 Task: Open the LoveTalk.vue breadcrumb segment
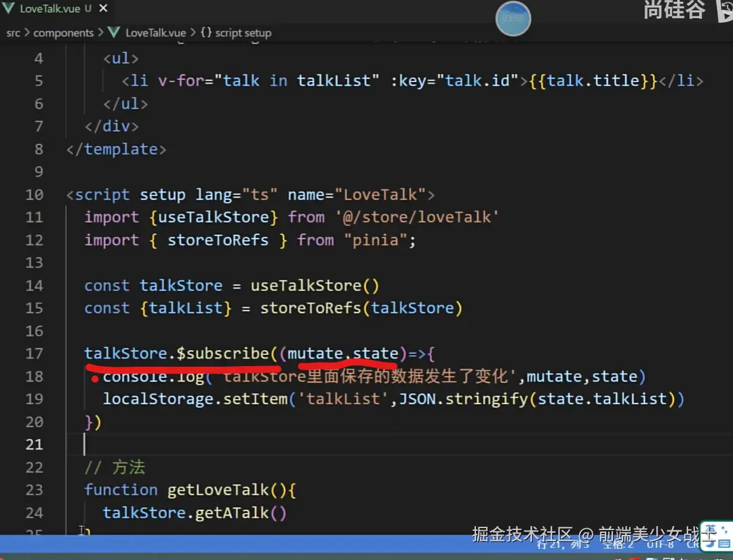156,33
